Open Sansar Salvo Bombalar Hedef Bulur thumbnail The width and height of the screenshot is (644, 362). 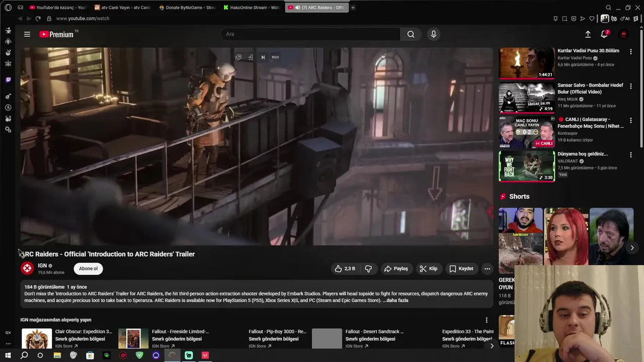(x=527, y=98)
